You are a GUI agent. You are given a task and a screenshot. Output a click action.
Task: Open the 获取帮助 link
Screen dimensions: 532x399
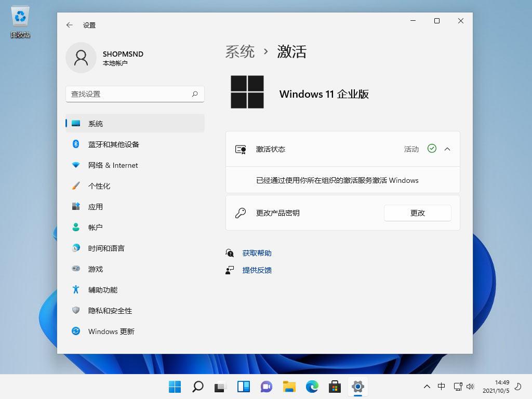[x=257, y=253]
